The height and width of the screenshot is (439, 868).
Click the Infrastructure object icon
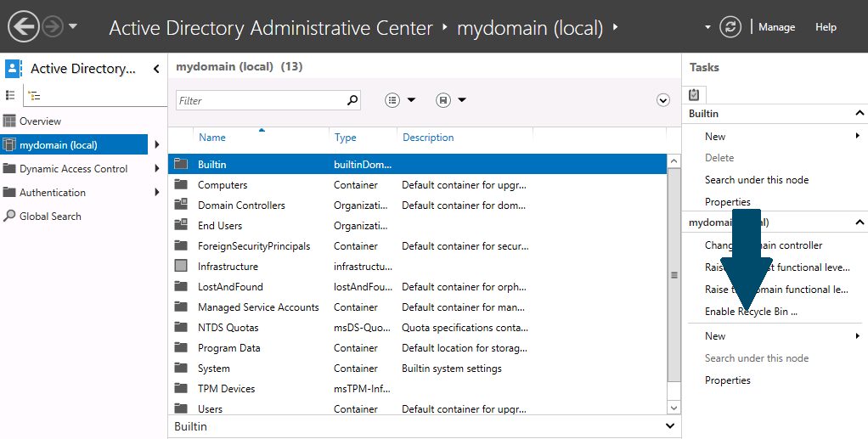click(181, 267)
